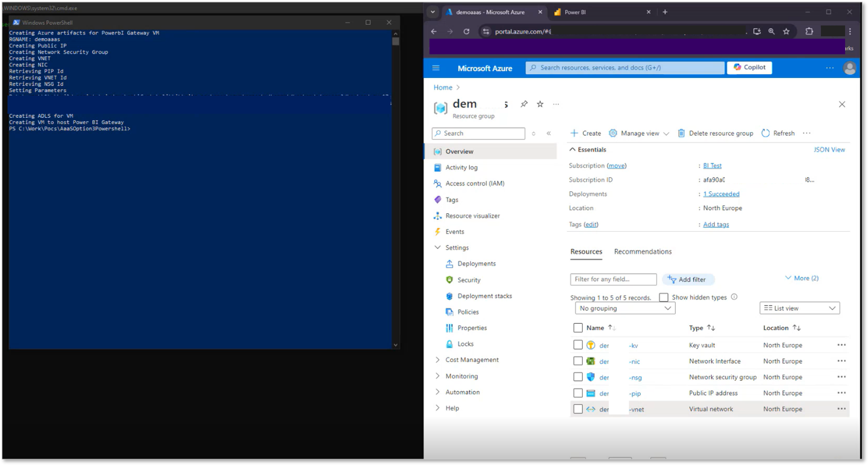Viewport: 868px width, 465px height.
Task: Go to the Home breadcrumb
Action: [442, 87]
